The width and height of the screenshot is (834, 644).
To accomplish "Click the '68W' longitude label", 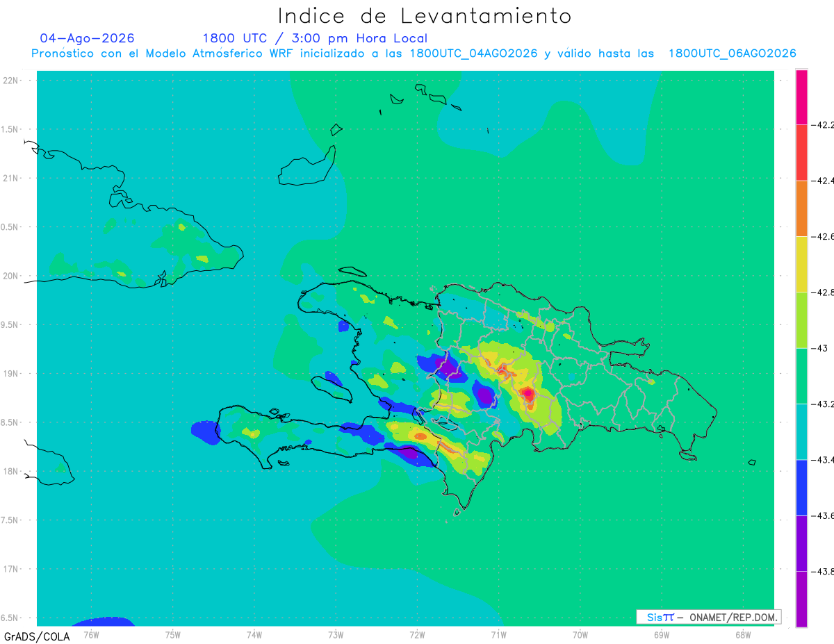I will point(742,634).
